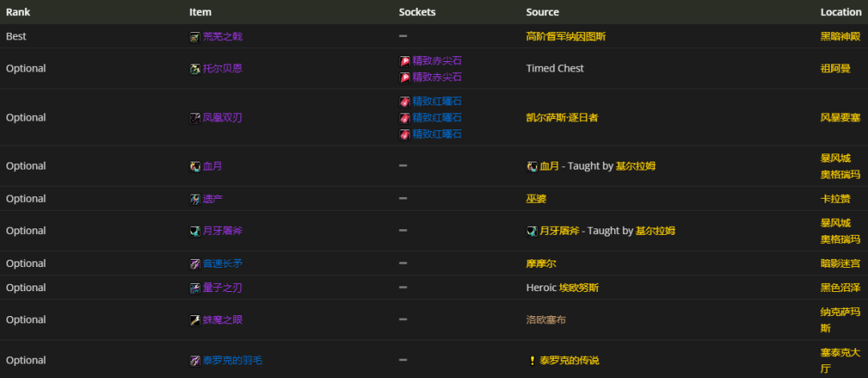Click the first 精致赤尖石 gem icon
Viewport: 868px width, 378px height.
[405, 61]
